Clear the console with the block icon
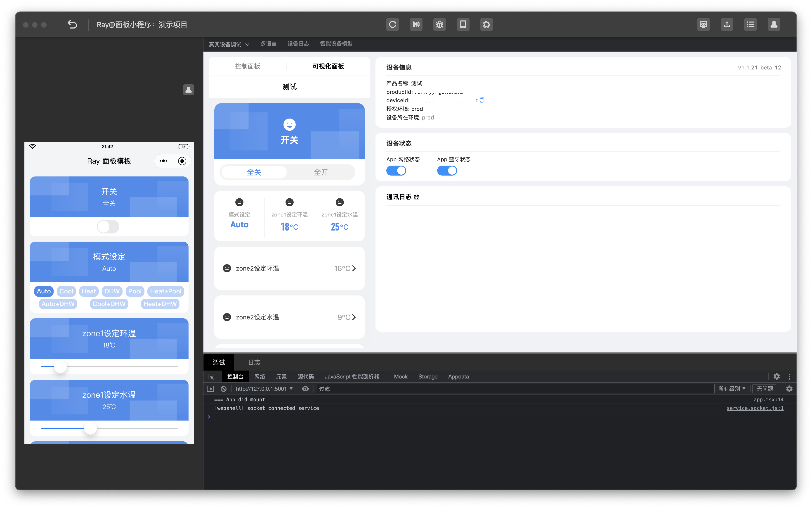This screenshot has width=812, height=509. (223, 388)
